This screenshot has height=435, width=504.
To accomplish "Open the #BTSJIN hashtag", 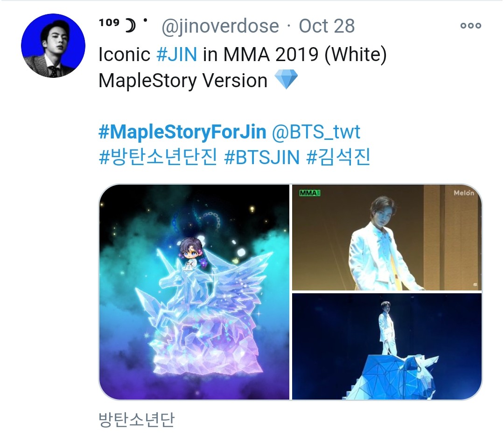I will point(262,157).
